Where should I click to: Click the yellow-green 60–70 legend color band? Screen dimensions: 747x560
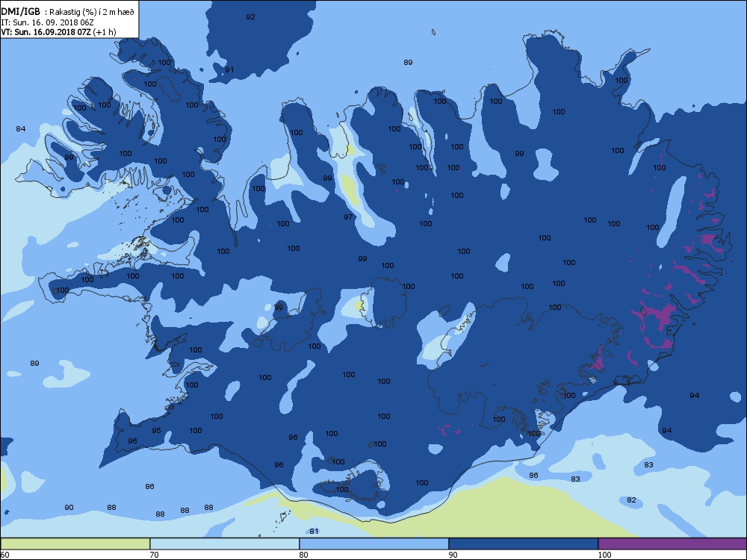[75, 544]
